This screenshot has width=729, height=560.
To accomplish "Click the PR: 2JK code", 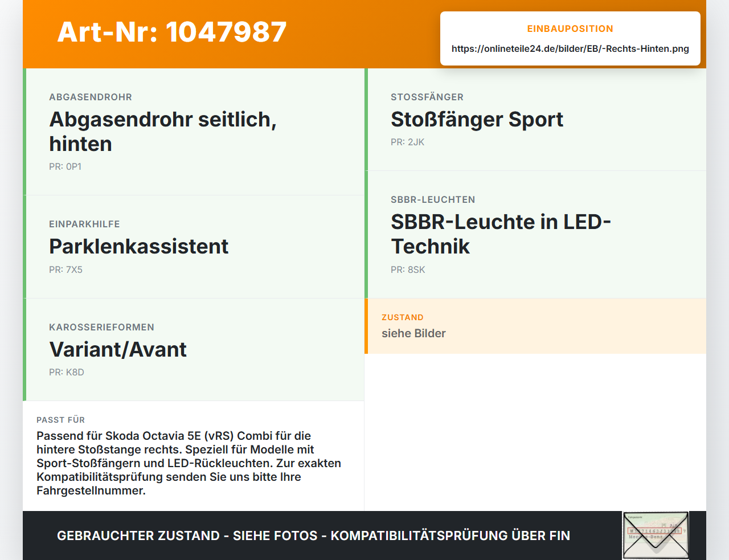I will [x=408, y=142].
